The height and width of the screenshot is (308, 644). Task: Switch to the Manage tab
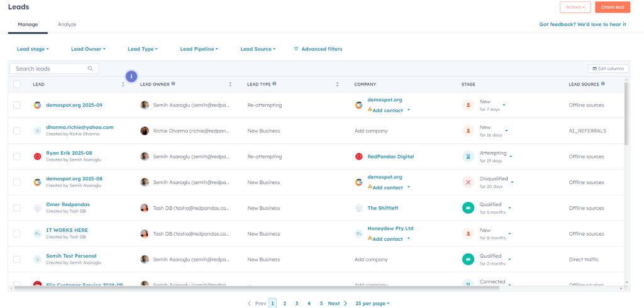point(28,25)
